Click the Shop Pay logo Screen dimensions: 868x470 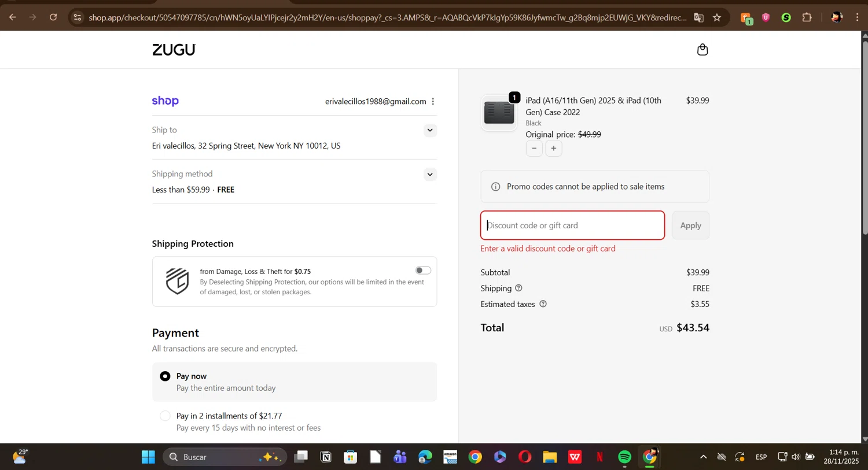coord(165,101)
